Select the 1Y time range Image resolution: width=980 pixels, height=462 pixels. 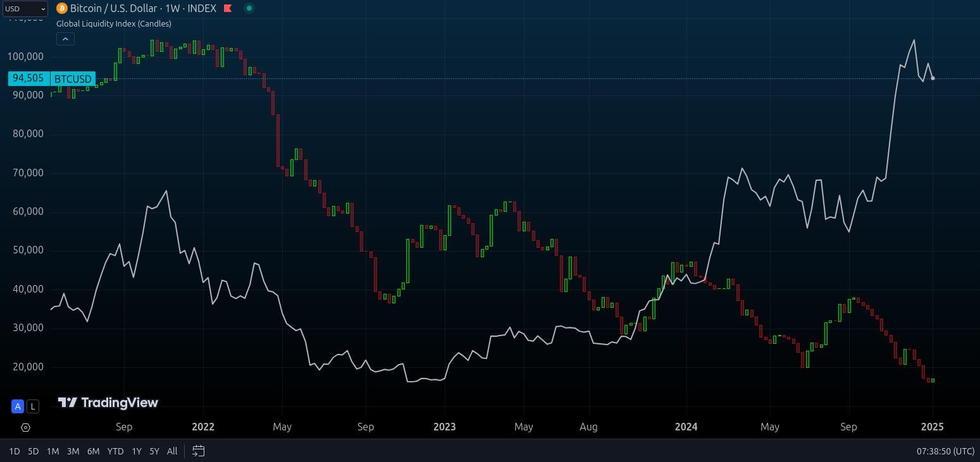point(136,451)
